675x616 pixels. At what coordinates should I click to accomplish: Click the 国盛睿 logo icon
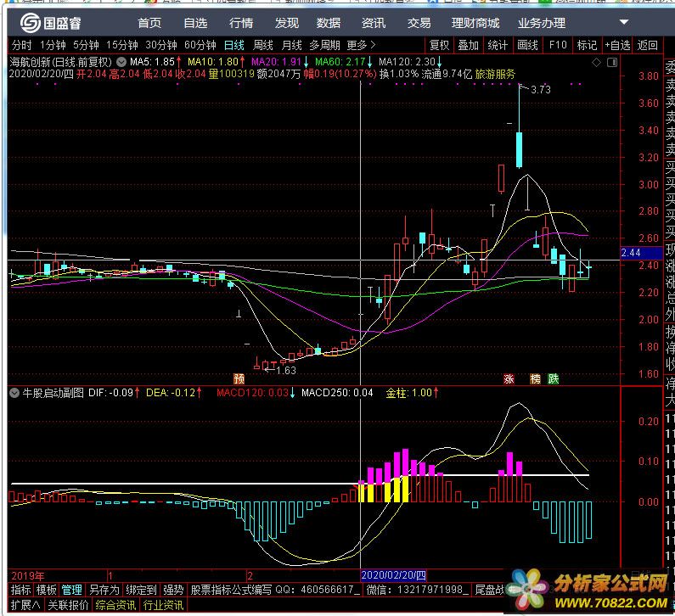[x=31, y=24]
